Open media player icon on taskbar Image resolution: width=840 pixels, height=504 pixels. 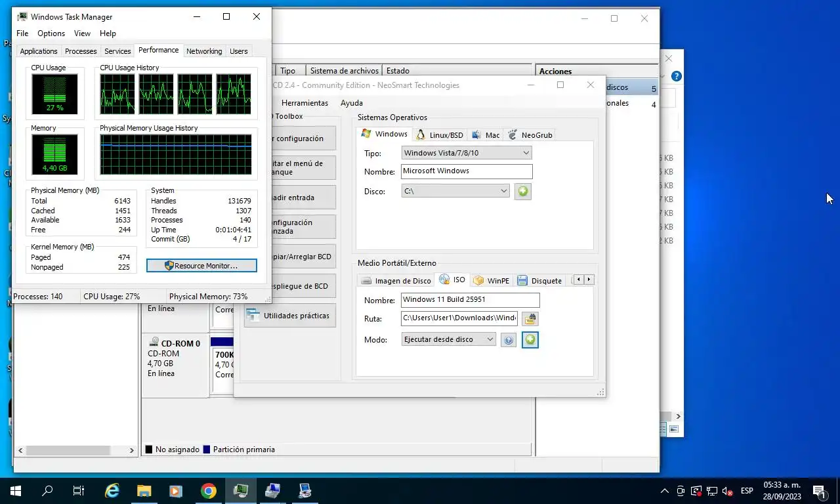point(175,490)
